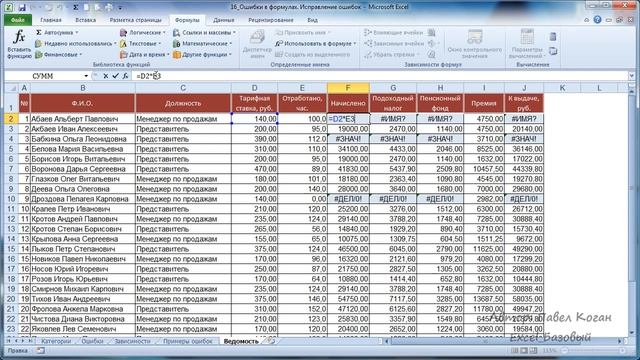Select row 10 header
This screenshot has height=360, width=640.
coord(11,199)
